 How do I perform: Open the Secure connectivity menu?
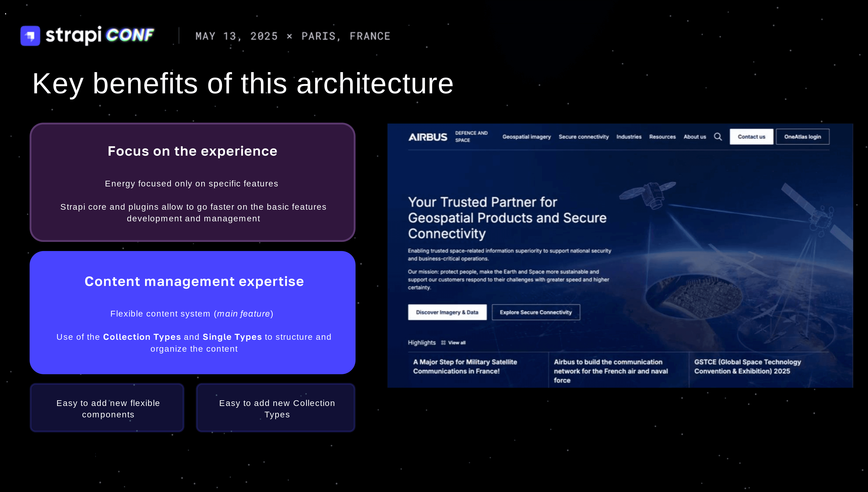584,137
